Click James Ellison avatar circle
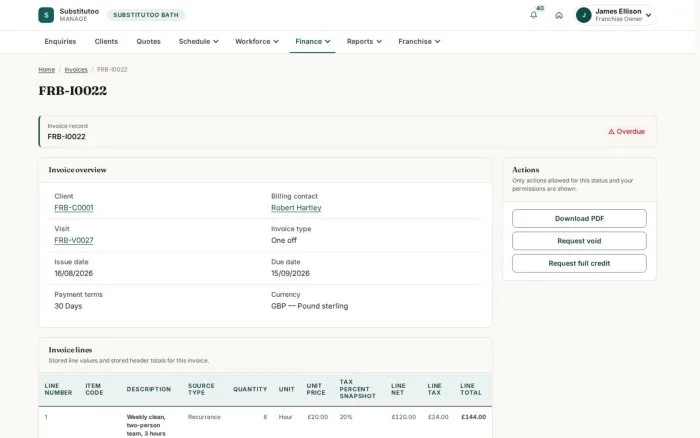This screenshot has height=438, width=700. click(x=583, y=15)
